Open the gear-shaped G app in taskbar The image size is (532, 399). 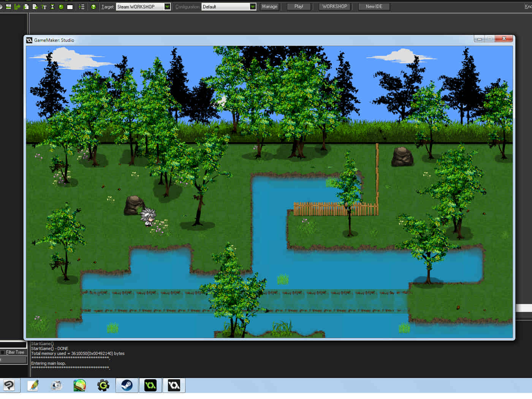tap(103, 385)
